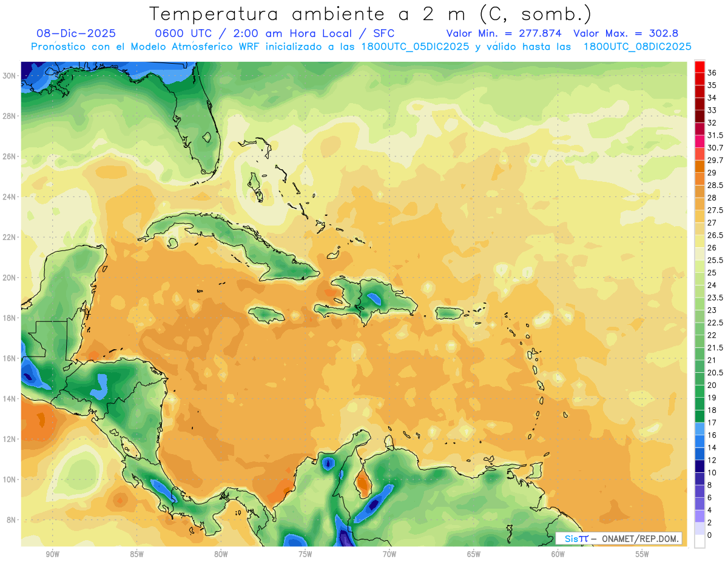728x562 pixels.
Task: Click the '35' color bar label
Action: 712,85
